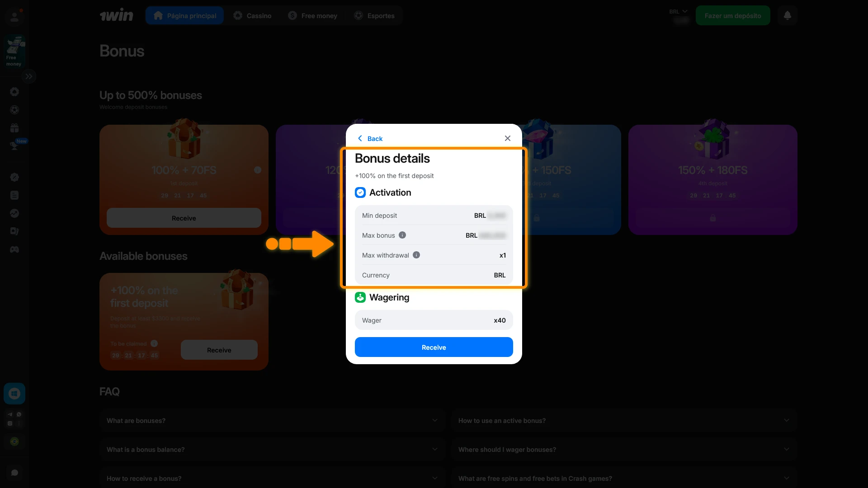Open the document list sidebar icon
The image size is (868, 488).
pyautogui.click(x=14, y=195)
